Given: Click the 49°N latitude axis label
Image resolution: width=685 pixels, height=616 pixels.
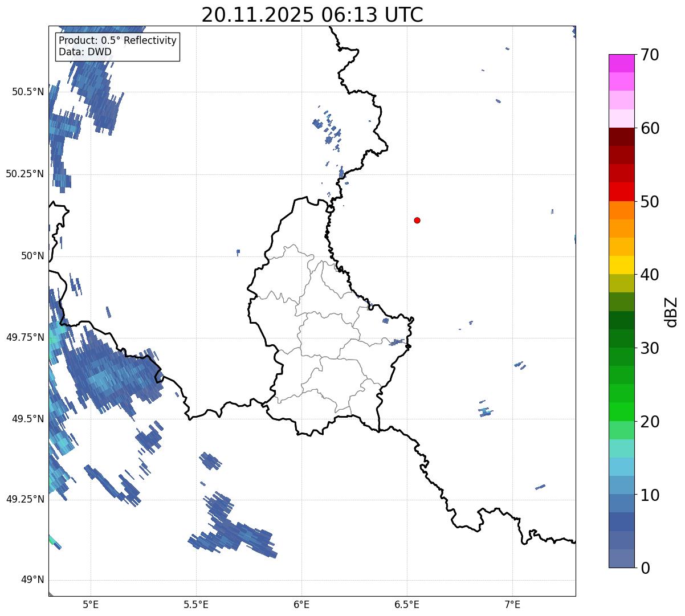Looking at the screenshot, I should pyautogui.click(x=32, y=580).
